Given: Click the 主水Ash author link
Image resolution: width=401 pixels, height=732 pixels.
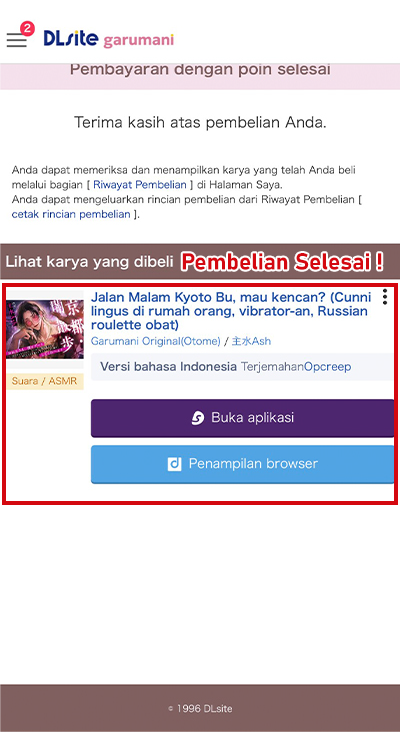Looking at the screenshot, I should [x=251, y=341].
